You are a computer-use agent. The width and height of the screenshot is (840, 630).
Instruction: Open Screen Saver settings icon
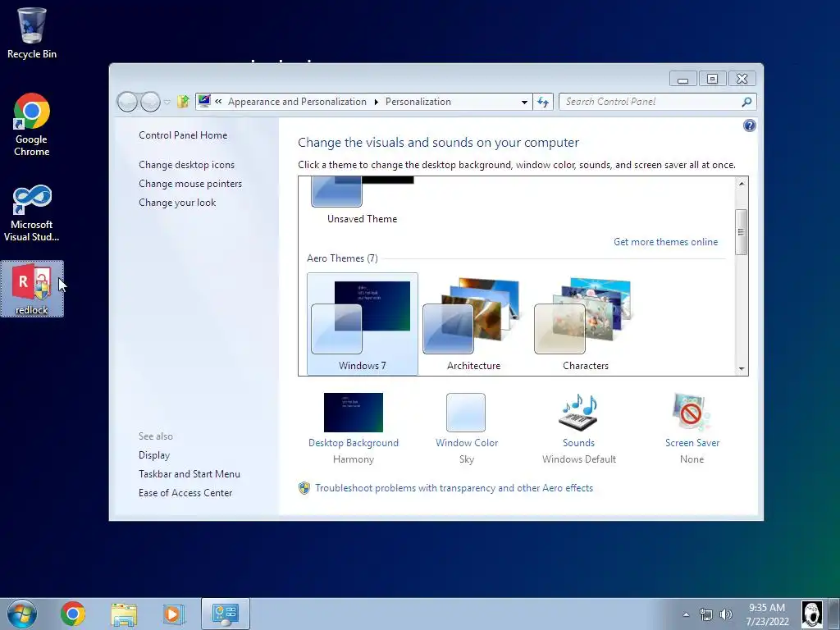[x=692, y=412]
